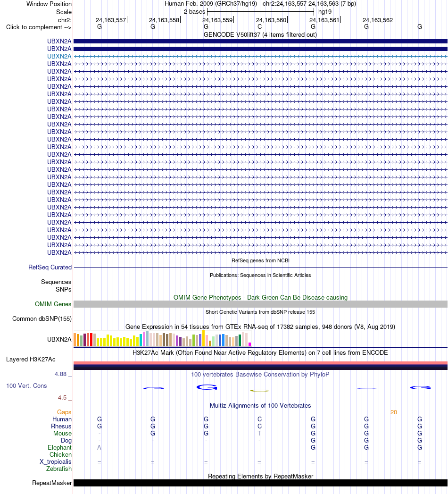The height and width of the screenshot is (494, 448).
Task: Click the 'GENCODE V50lift37 (4 items filtered out)' title
Action: (x=260, y=34)
